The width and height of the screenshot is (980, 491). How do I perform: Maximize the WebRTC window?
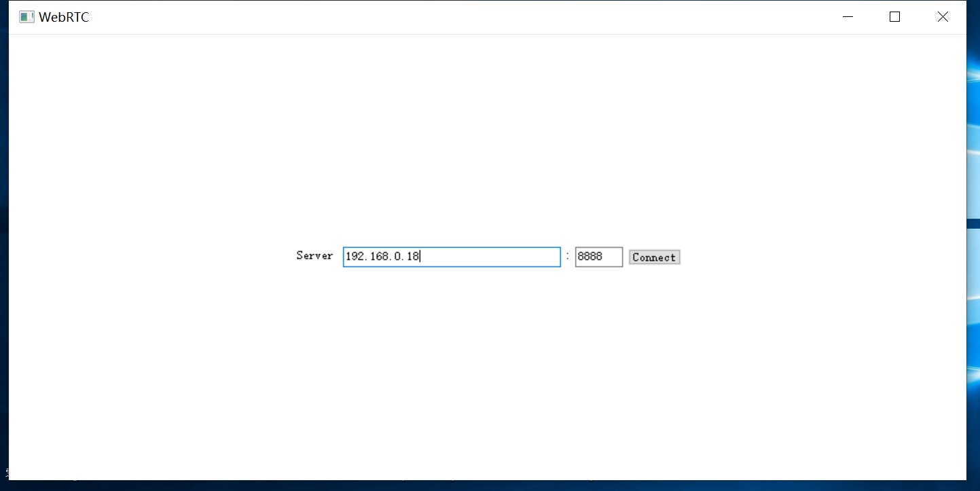pos(894,16)
